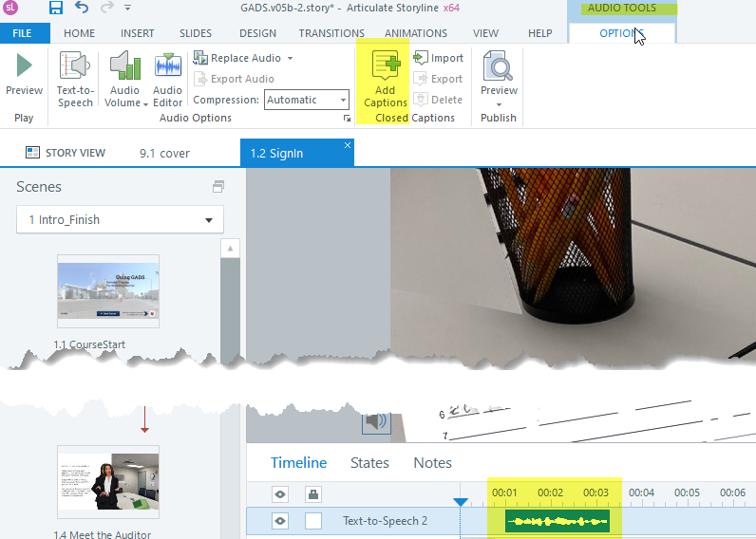Click Add Captions
This screenshot has height=539, width=756.
[385, 80]
